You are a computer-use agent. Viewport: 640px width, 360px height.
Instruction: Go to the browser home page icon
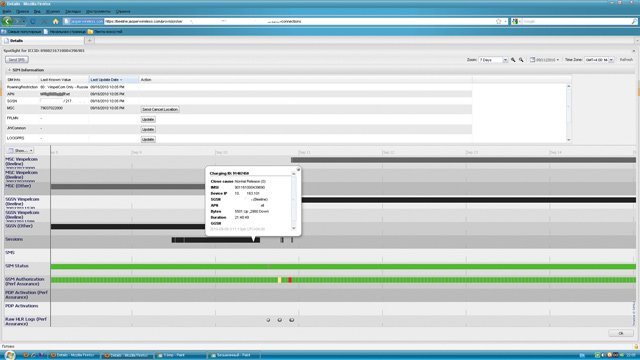[56, 21]
